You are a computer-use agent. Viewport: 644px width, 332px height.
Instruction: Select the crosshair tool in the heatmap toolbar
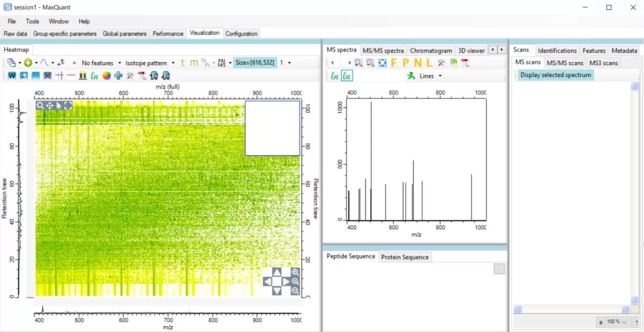[x=60, y=76]
